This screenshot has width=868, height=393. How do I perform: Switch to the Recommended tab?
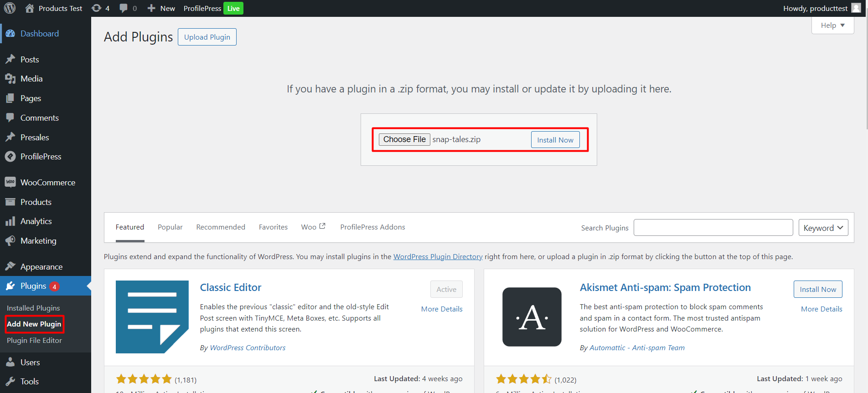(221, 227)
